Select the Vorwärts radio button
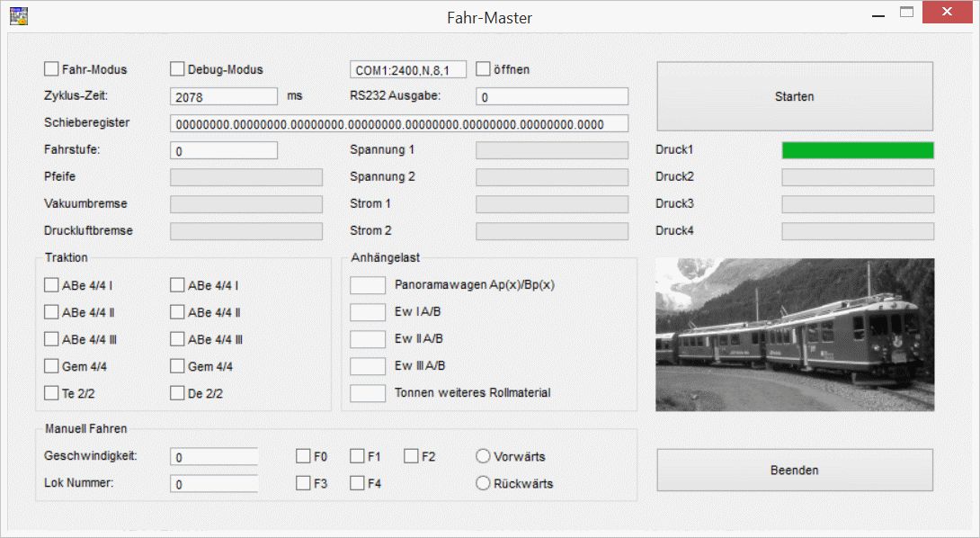Image resolution: width=980 pixels, height=538 pixels. [483, 456]
